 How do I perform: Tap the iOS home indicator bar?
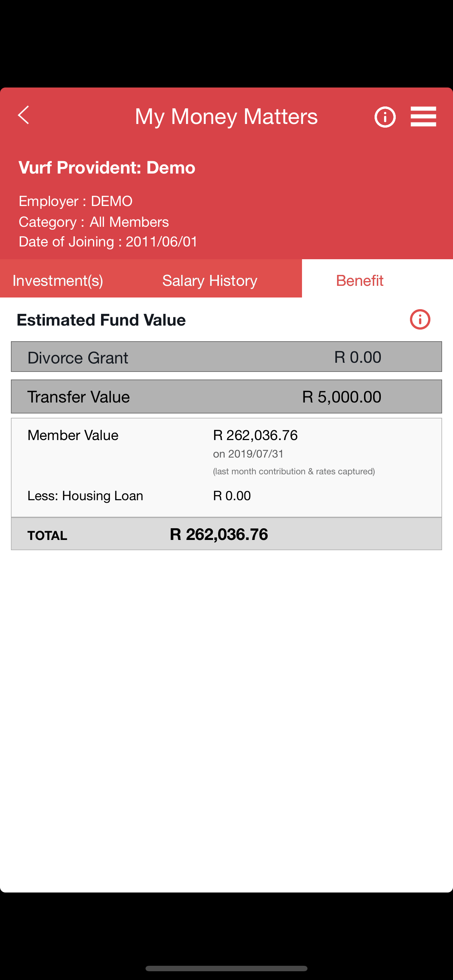[226, 968]
